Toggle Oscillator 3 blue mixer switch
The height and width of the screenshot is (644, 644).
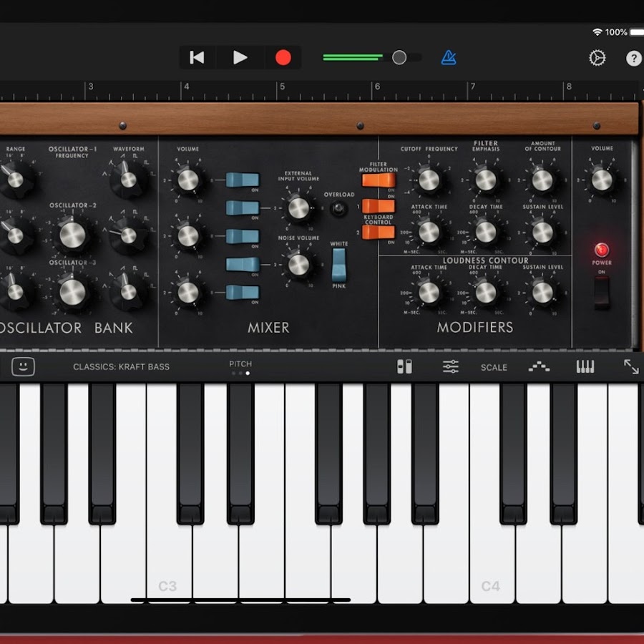click(x=243, y=293)
